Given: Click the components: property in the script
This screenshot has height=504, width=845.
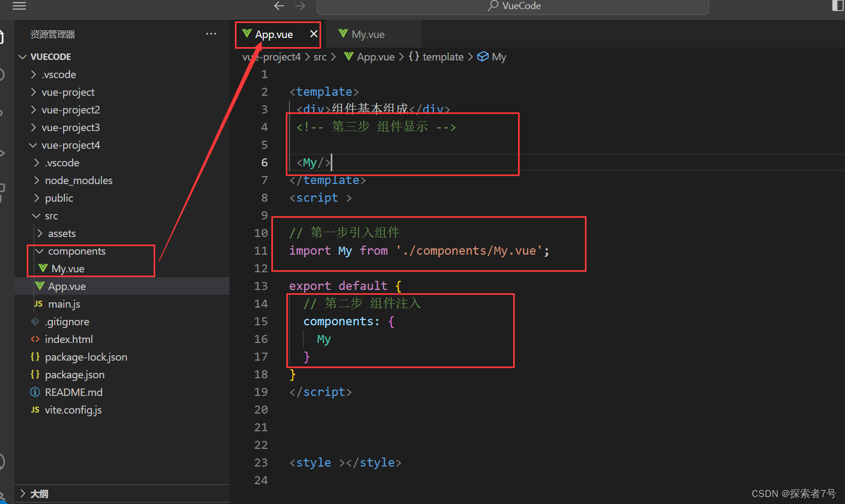Looking at the screenshot, I should tap(341, 321).
